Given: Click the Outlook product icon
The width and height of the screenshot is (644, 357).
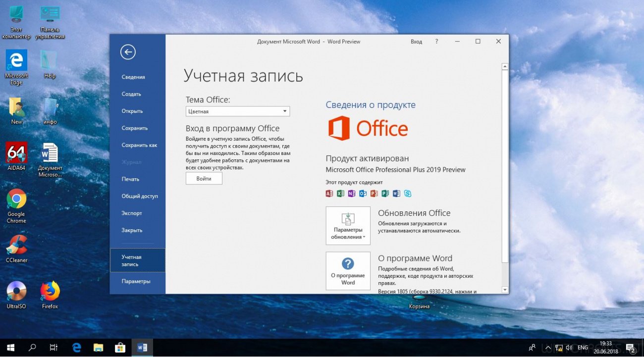Looking at the screenshot, I should click(363, 194).
